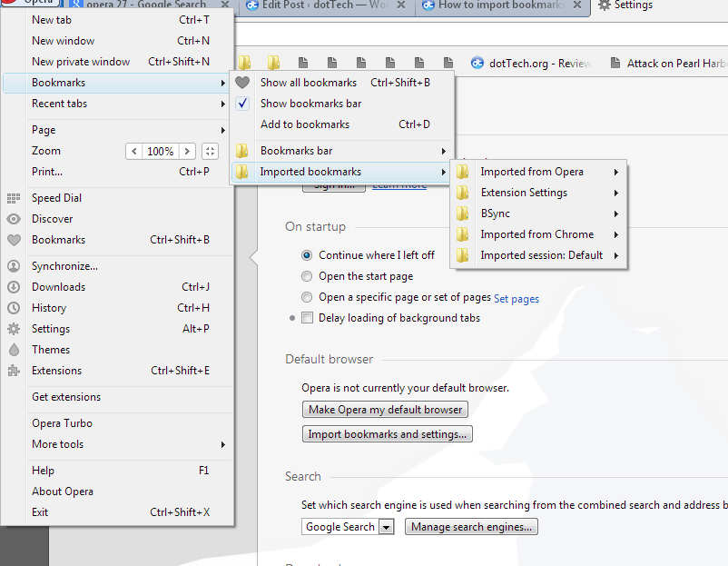Click the zoom increase arrow
Viewport: 728px width, 566px height.
pyautogui.click(x=188, y=151)
